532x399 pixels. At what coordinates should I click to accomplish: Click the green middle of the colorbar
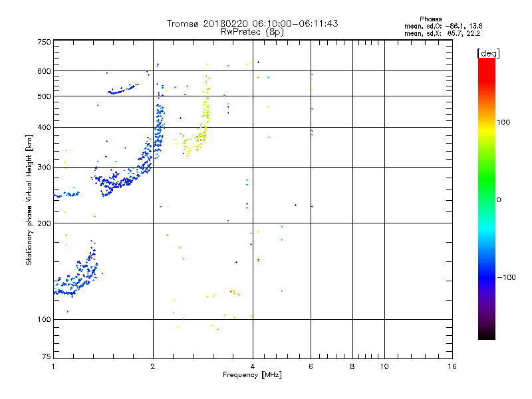487,180
